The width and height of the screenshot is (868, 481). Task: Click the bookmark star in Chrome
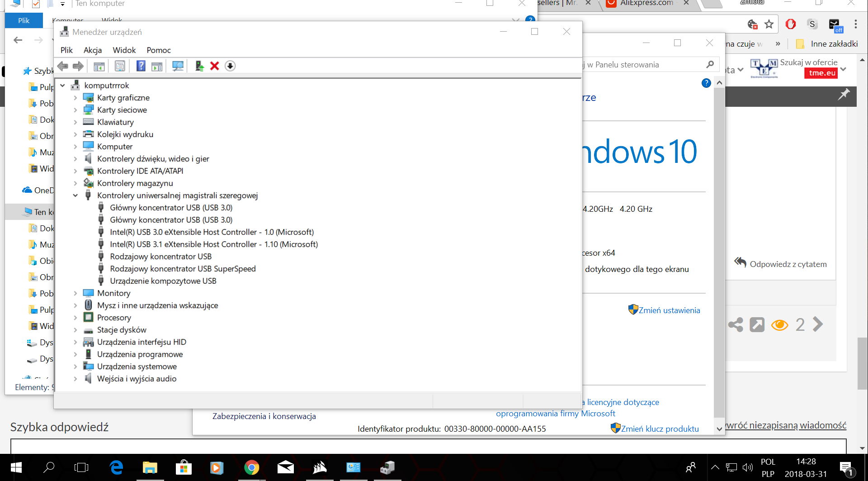769,24
